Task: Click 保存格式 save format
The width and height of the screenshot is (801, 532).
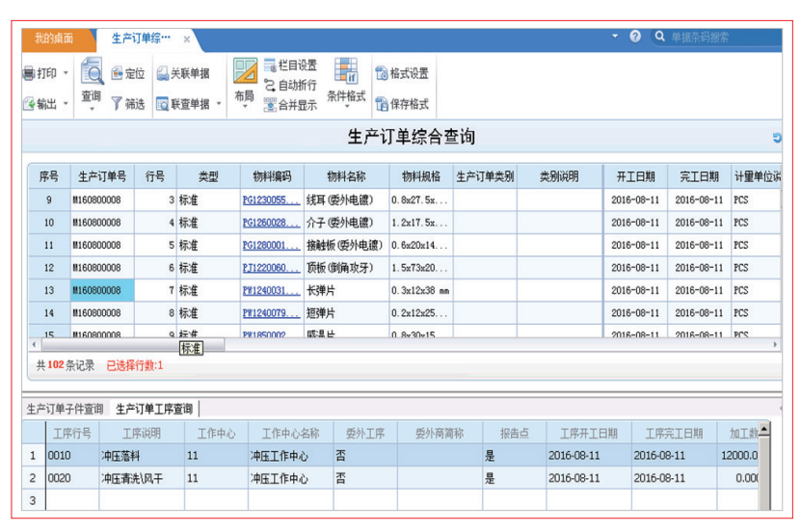Action: click(402, 104)
